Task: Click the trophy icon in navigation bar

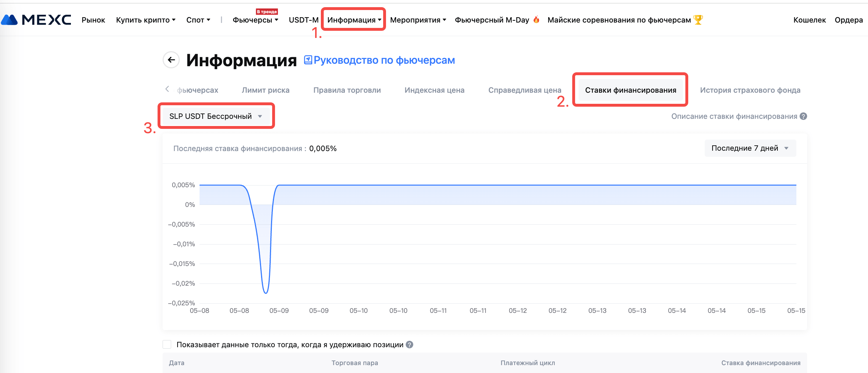Action: [x=698, y=20]
